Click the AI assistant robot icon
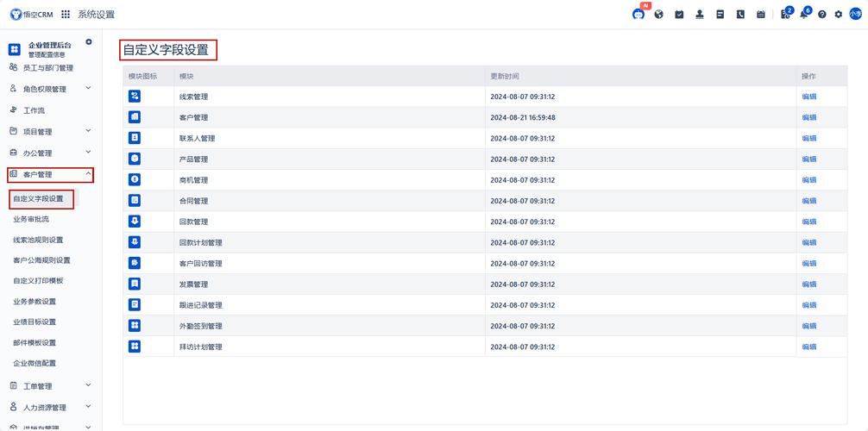 638,15
